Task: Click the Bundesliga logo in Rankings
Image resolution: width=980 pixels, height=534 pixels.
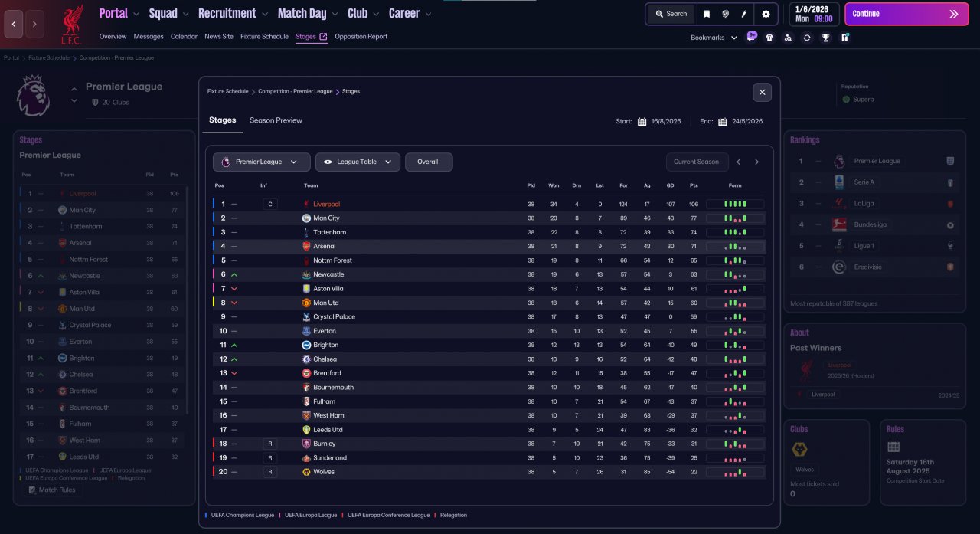Action: [839, 225]
